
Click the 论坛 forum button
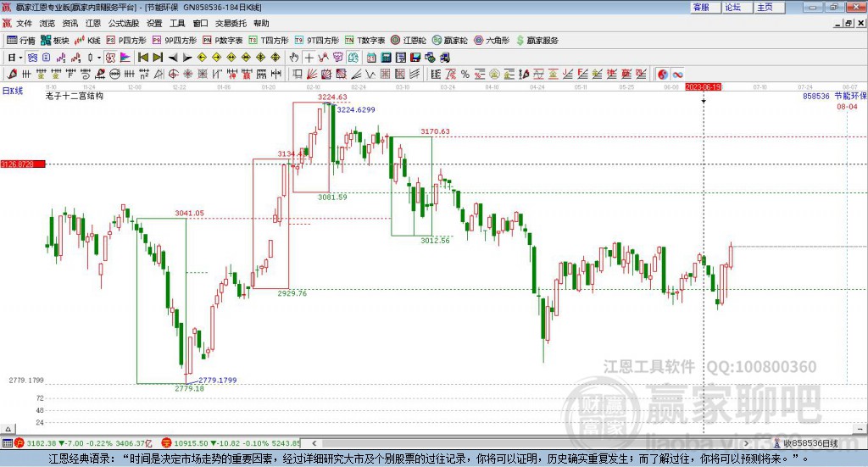click(737, 7)
